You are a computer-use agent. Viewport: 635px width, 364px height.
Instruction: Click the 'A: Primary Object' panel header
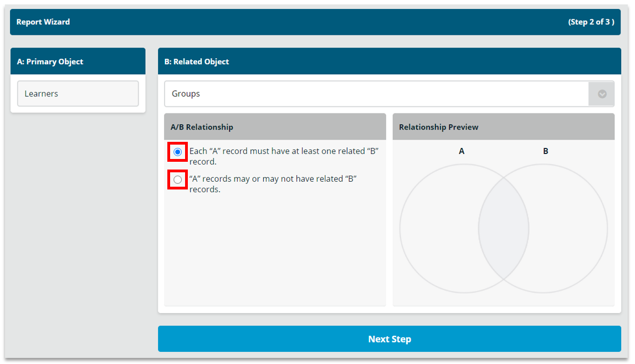[x=78, y=61]
